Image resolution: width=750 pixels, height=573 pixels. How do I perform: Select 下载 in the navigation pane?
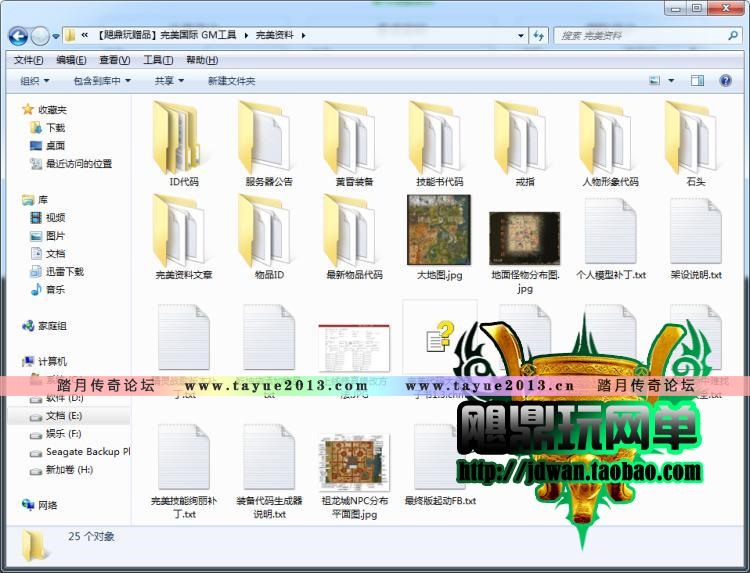(47, 128)
